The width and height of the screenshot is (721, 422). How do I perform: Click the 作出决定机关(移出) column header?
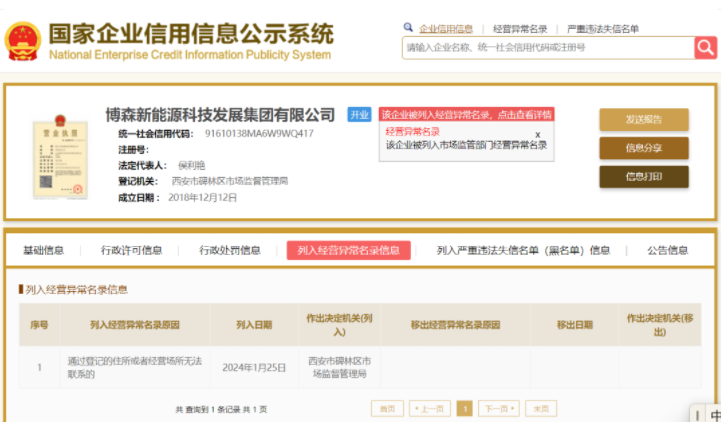(x=660, y=325)
